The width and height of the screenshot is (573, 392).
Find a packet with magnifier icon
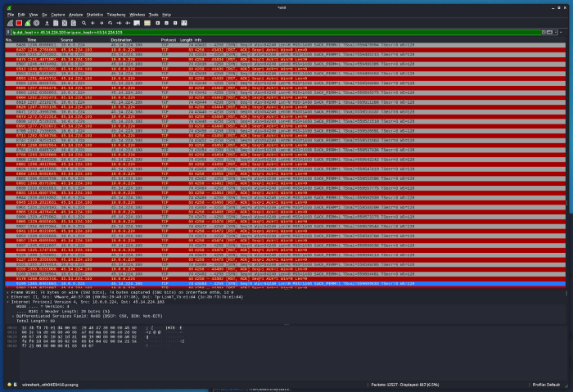83,23
